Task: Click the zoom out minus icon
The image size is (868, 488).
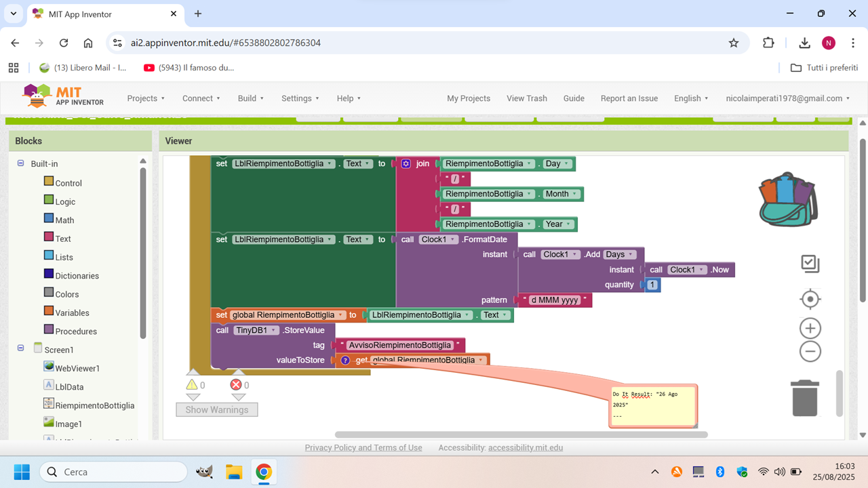Action: click(810, 351)
